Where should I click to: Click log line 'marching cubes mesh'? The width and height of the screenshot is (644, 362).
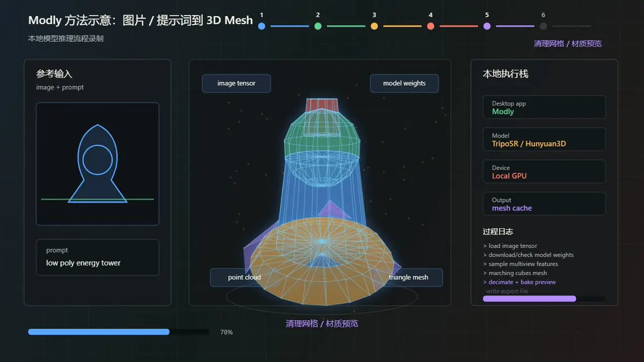tap(515, 273)
